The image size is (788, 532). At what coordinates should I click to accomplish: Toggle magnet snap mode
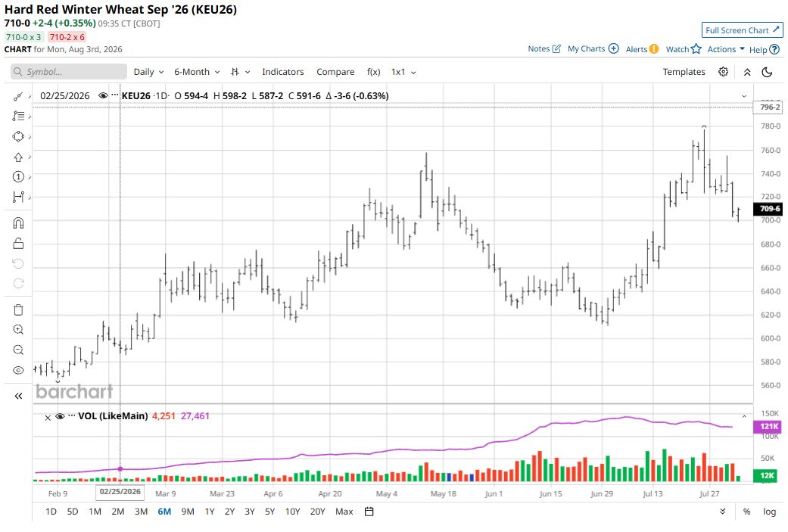click(18, 222)
